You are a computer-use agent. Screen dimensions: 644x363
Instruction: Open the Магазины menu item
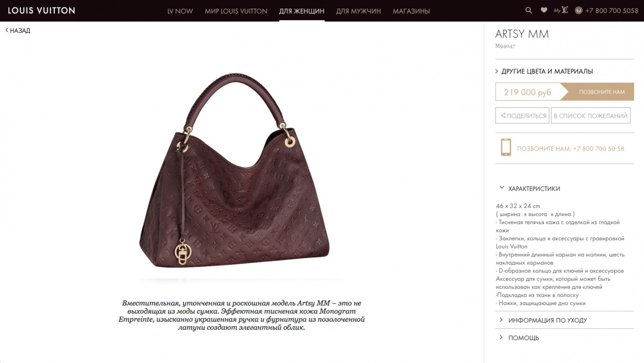tap(411, 11)
